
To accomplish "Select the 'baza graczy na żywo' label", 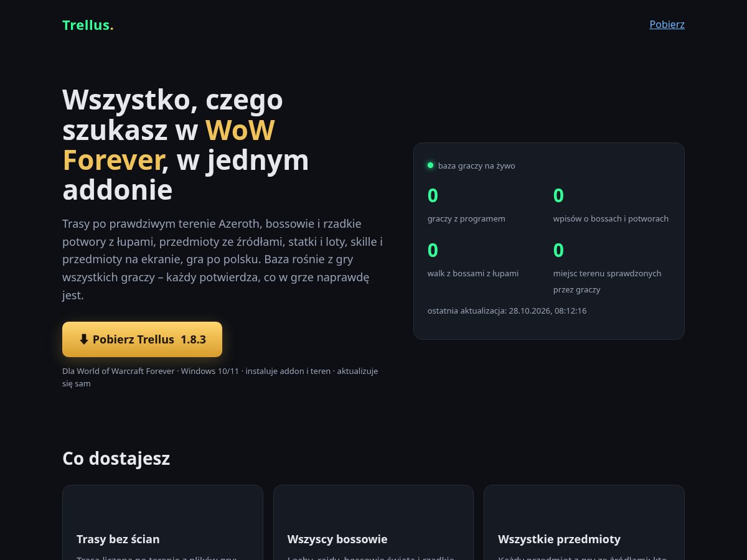I will (x=476, y=166).
